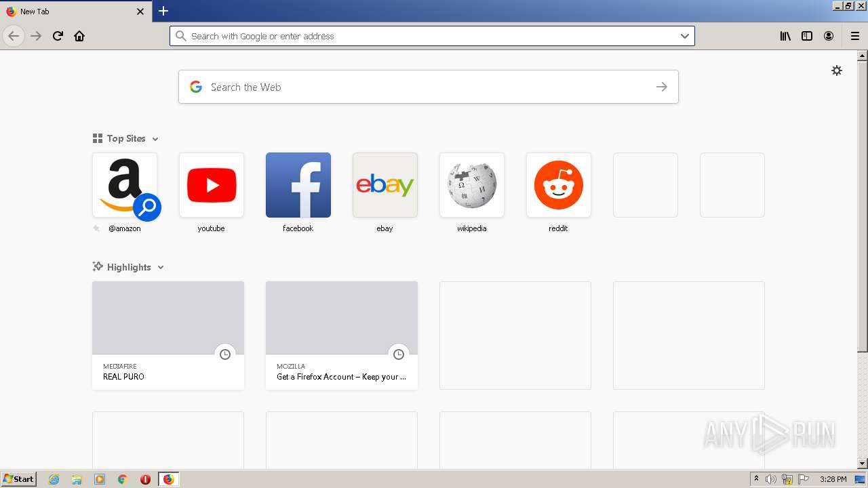
Task: Open Windows Explorer from the taskbar
Action: point(77,479)
